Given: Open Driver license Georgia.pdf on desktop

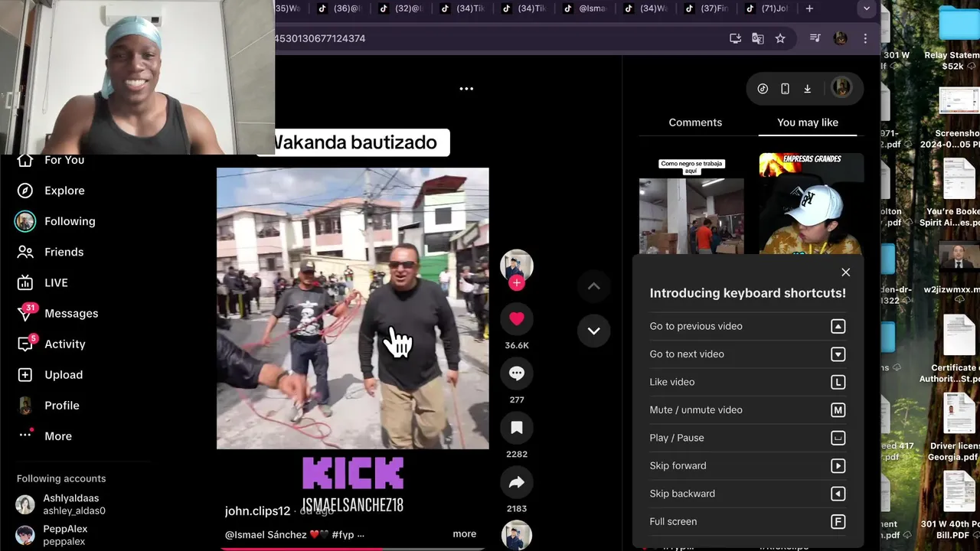Looking at the screenshot, I should click(955, 428).
